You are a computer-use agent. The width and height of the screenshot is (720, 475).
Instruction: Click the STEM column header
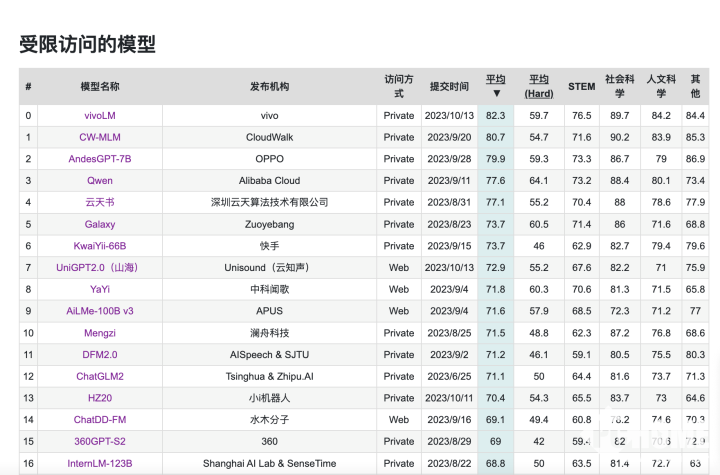coord(581,86)
